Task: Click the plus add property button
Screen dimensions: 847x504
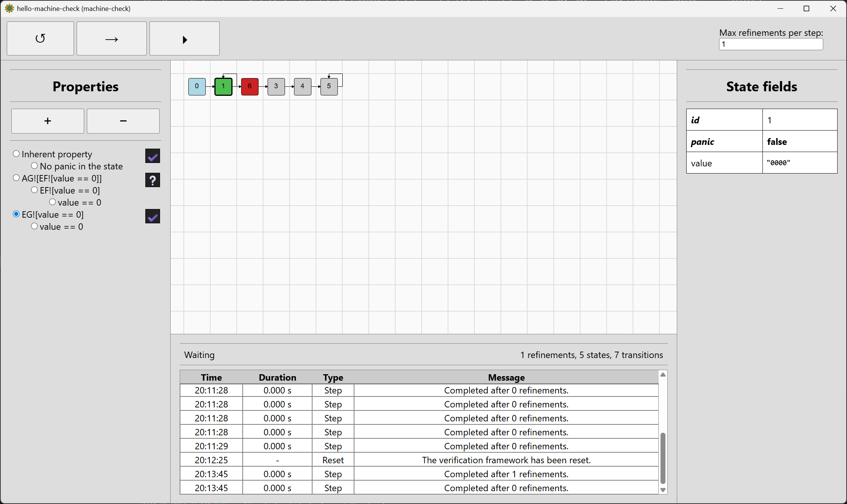Action: [48, 121]
